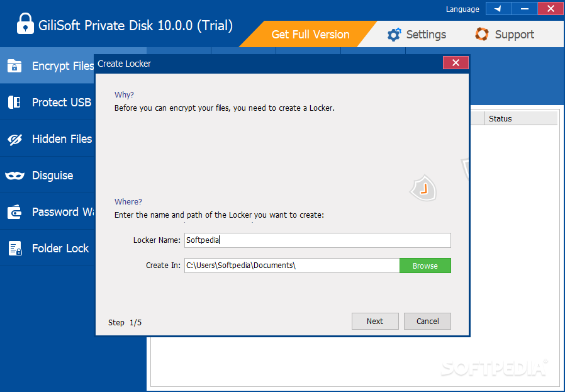Image resolution: width=565 pixels, height=392 pixels.
Task: Open the Folder Lock section
Action: tap(48, 249)
